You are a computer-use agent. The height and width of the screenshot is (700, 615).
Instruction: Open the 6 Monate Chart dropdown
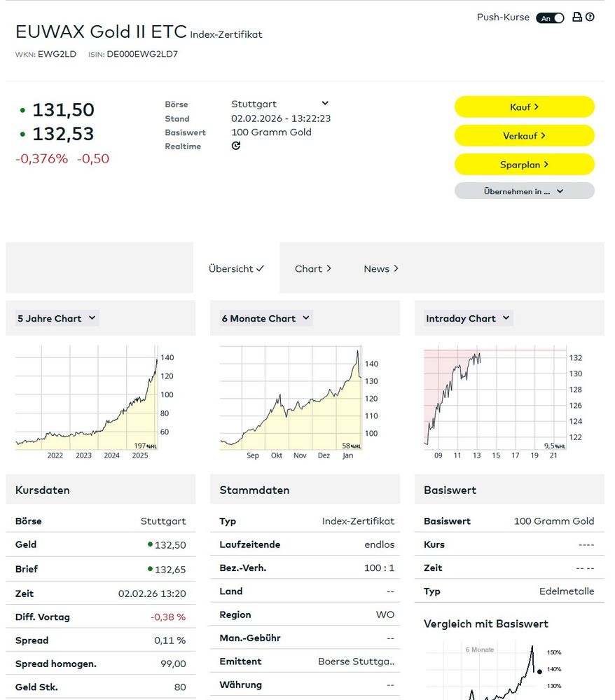266,318
